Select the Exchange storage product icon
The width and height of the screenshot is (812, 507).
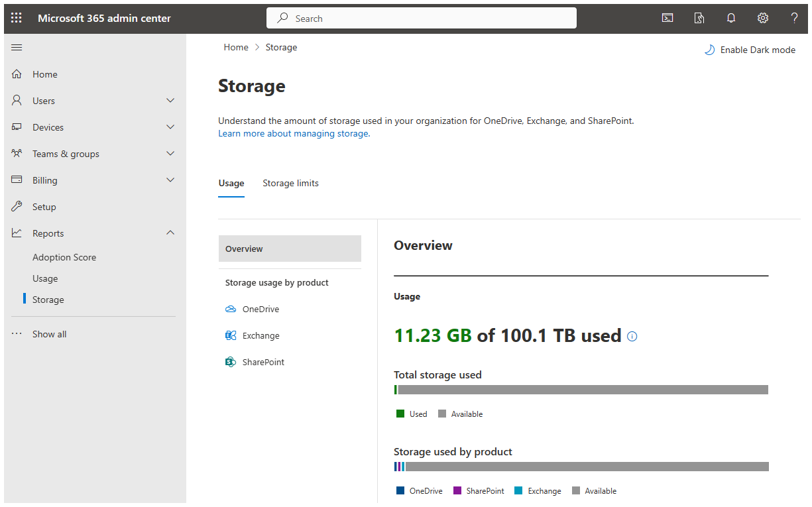pos(231,335)
